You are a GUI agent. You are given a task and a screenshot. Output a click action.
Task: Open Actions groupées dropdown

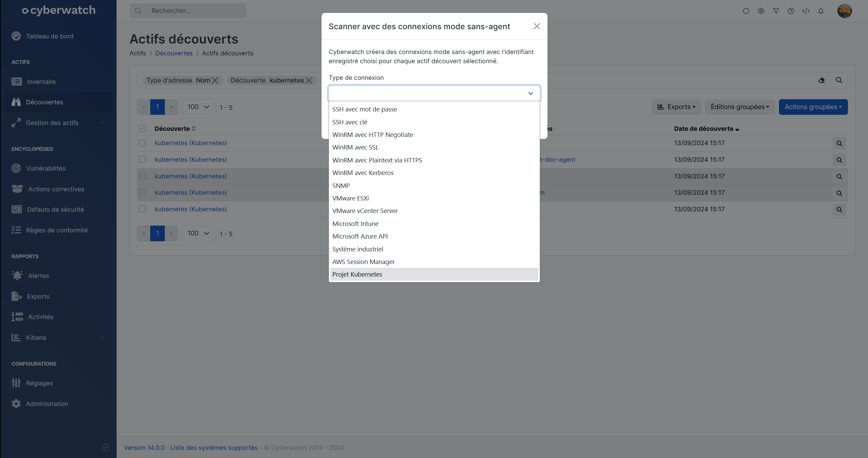click(x=813, y=107)
